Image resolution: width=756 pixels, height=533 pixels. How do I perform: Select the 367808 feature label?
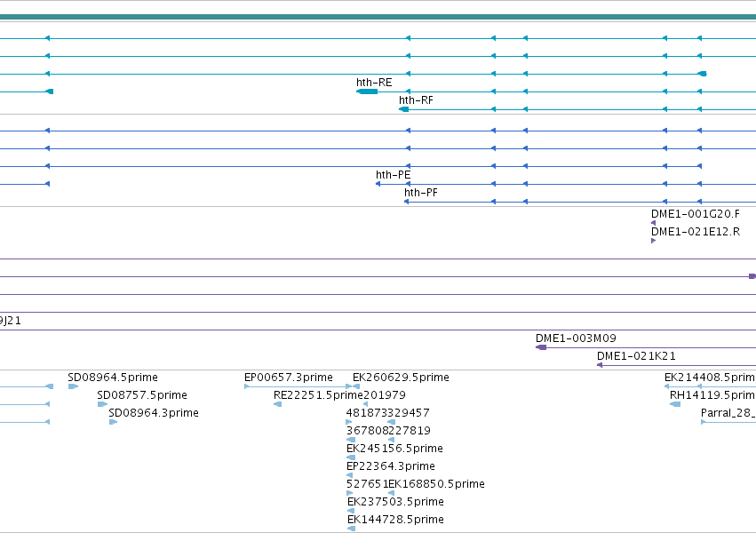pos(368,431)
